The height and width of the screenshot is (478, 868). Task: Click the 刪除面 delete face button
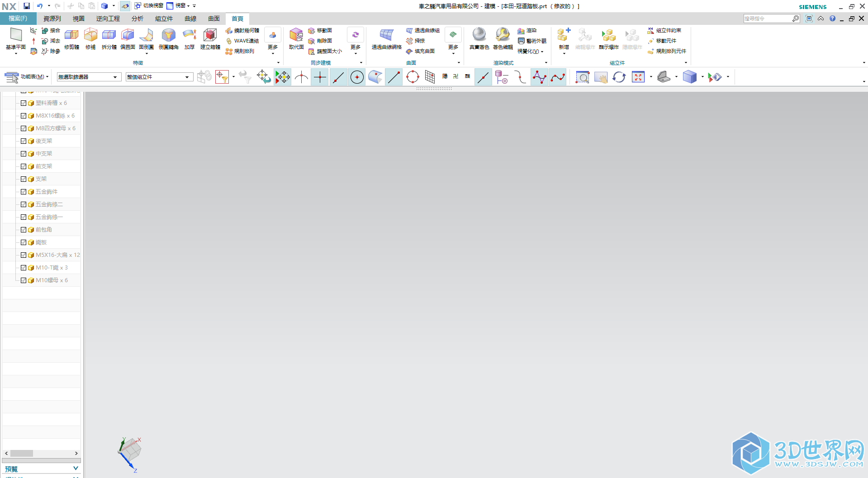point(320,41)
